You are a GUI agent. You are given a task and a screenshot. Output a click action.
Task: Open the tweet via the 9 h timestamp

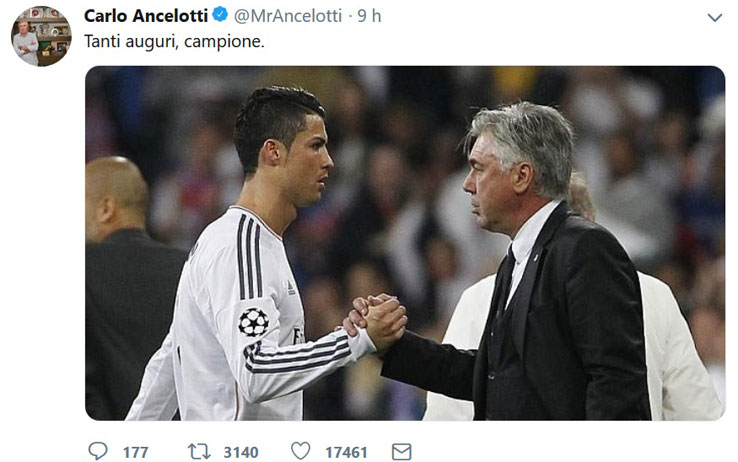[369, 16]
